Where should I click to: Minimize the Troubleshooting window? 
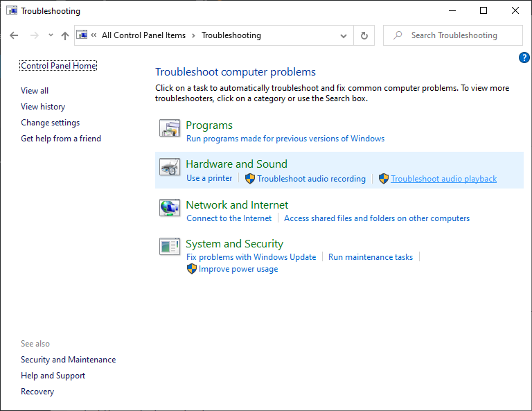tap(452, 10)
